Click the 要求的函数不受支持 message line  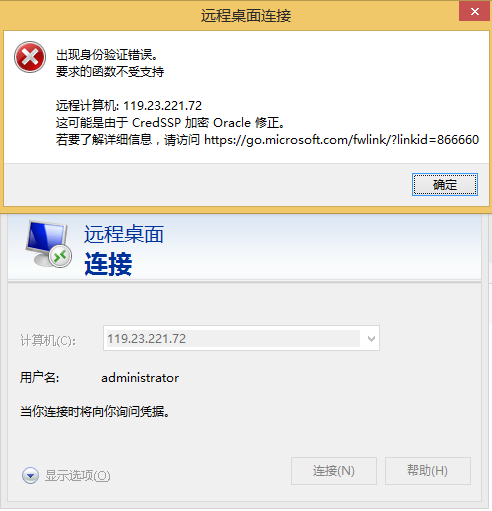(x=110, y=71)
